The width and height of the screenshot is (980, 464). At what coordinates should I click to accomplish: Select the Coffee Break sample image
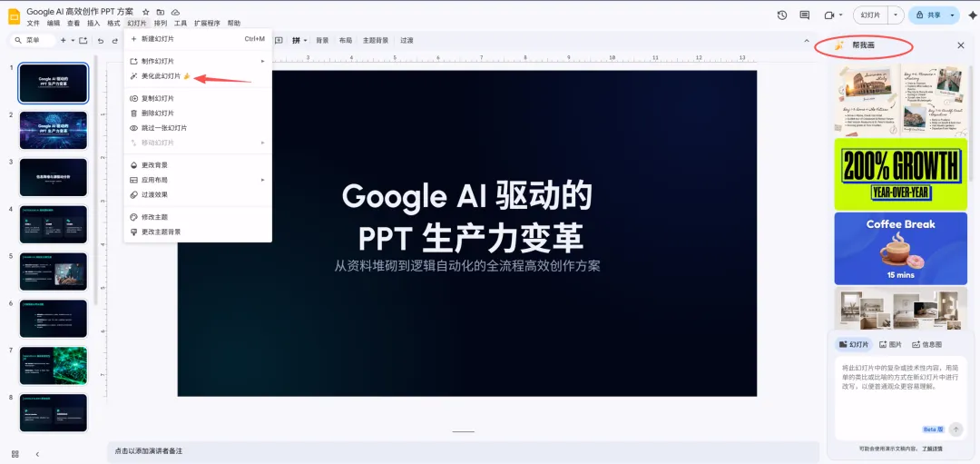point(901,249)
